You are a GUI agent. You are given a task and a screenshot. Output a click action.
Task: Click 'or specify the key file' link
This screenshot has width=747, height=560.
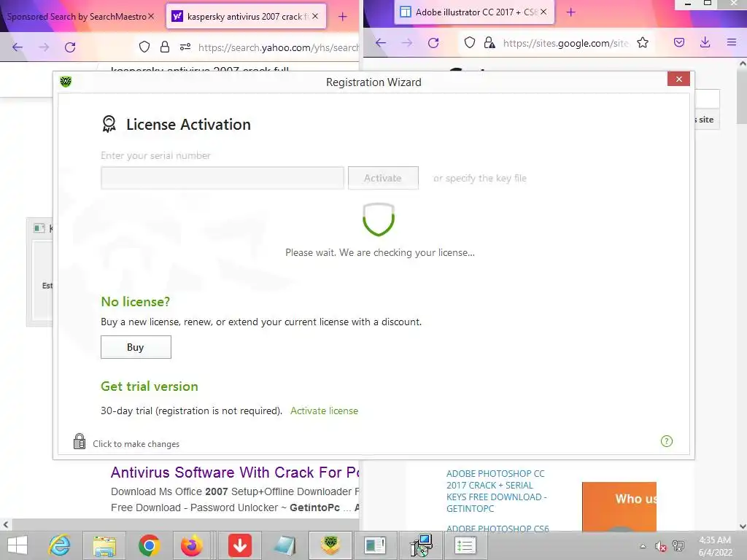(x=480, y=178)
